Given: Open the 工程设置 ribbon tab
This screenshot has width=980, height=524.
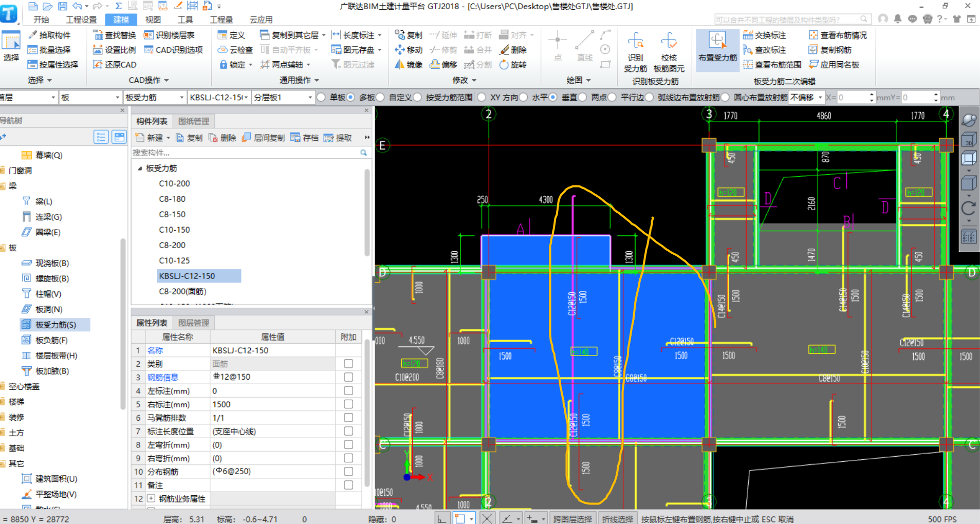Looking at the screenshot, I should [81, 20].
